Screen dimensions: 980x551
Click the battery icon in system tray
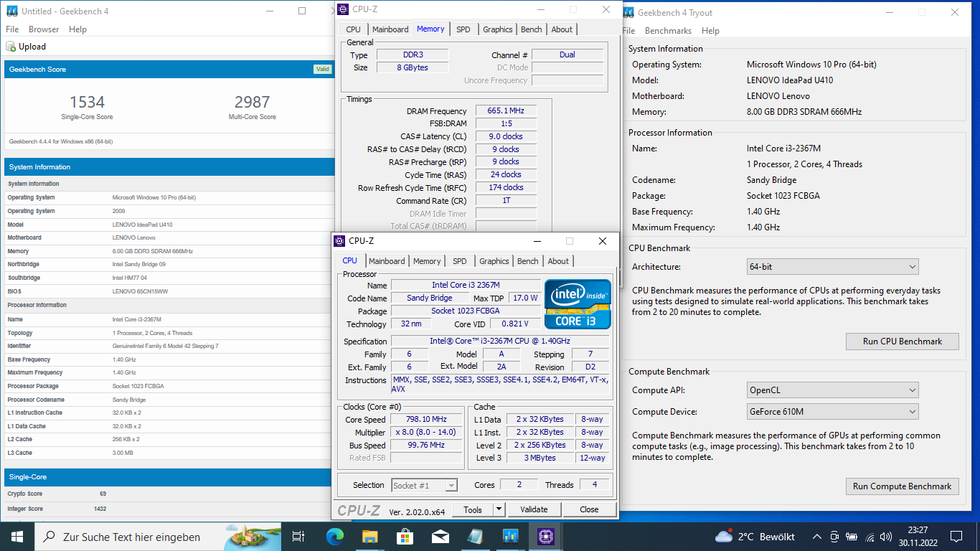tap(852, 537)
